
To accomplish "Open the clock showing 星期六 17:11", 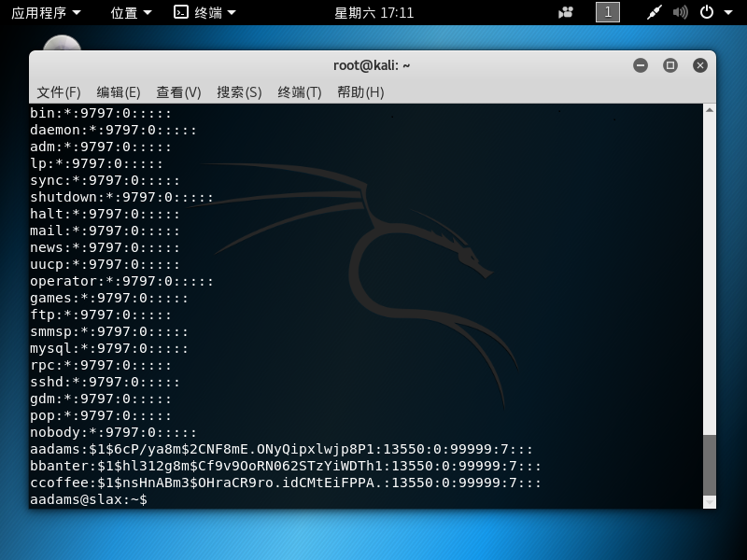I will click(x=374, y=13).
